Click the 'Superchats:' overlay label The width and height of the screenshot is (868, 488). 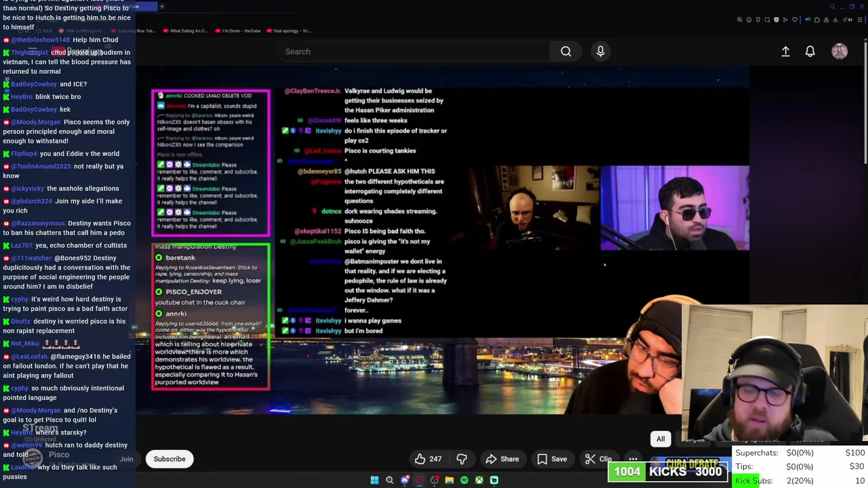pos(757,453)
